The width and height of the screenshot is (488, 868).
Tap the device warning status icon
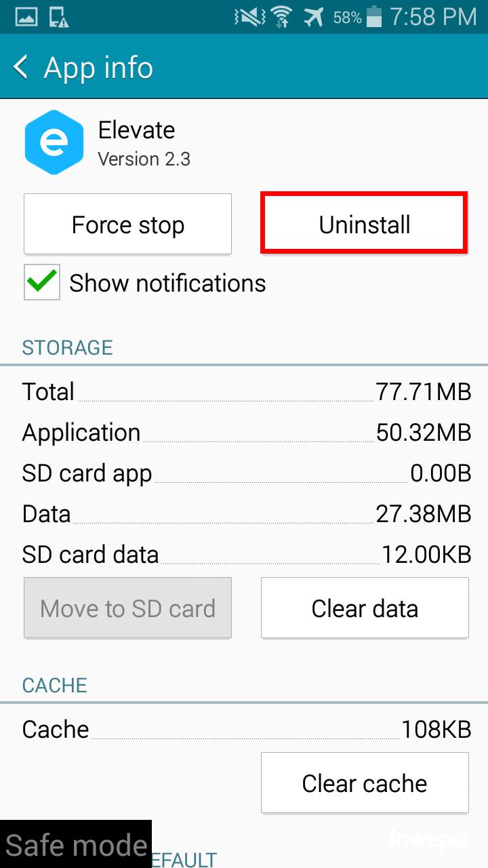[x=60, y=17]
